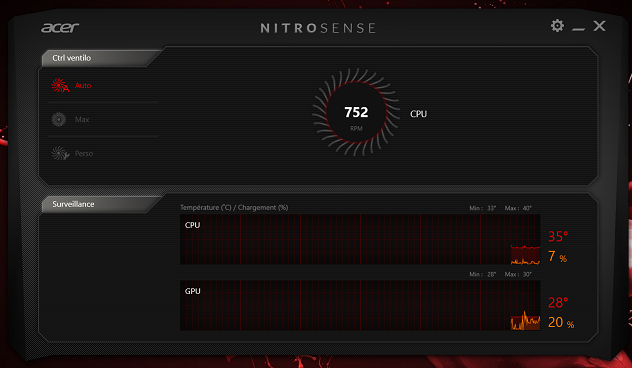This screenshot has width=632, height=368.
Task: Click the CPU label beside the fan
Action: 418,114
